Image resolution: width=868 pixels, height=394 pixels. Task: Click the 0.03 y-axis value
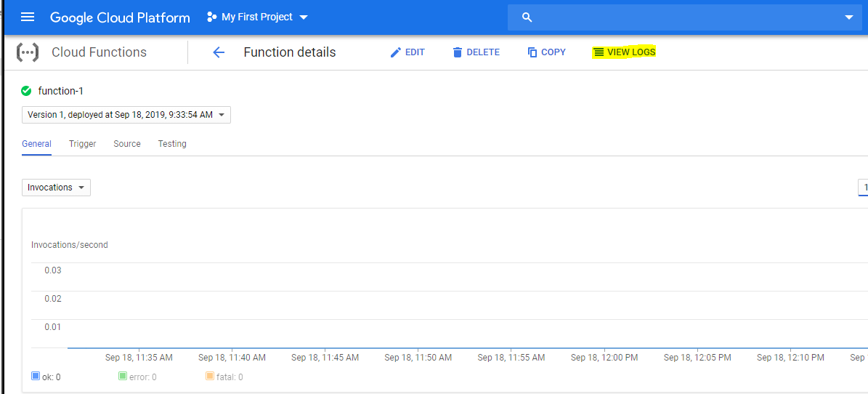53,270
